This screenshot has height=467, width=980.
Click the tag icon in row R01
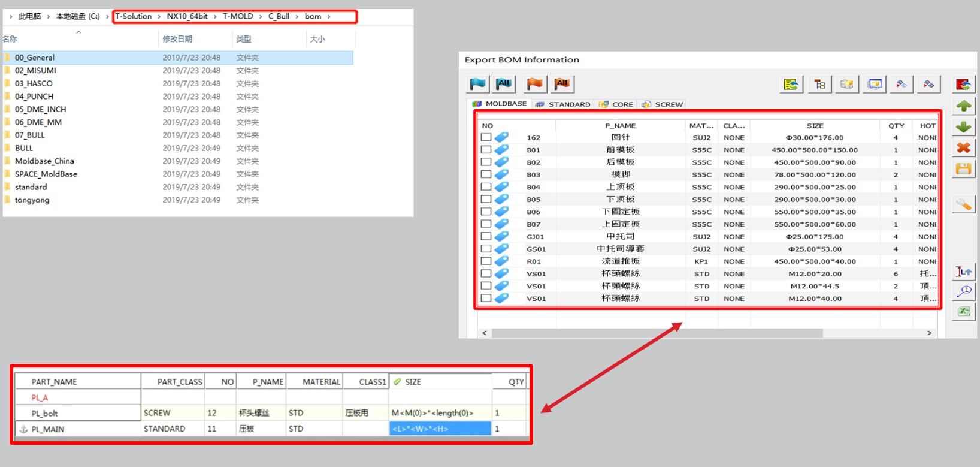click(x=501, y=261)
